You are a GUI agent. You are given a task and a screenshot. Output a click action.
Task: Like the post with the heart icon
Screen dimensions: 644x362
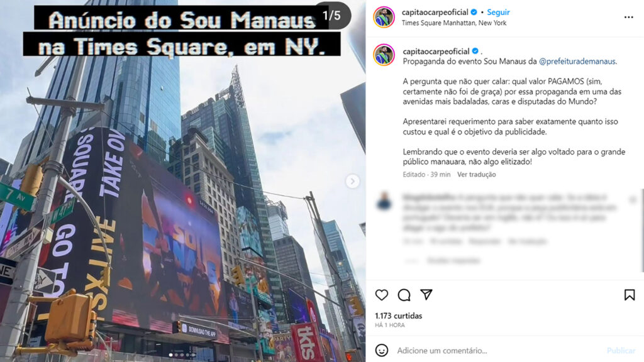[x=382, y=295]
